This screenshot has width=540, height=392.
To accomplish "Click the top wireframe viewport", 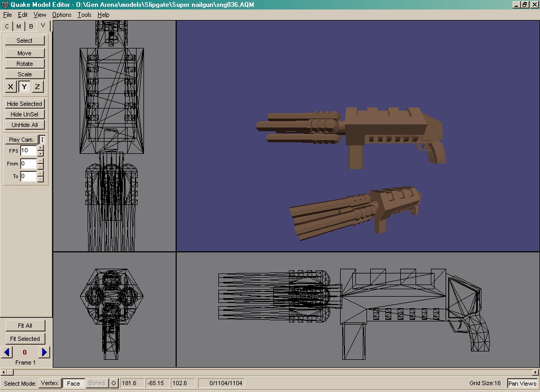I will coord(114,136).
